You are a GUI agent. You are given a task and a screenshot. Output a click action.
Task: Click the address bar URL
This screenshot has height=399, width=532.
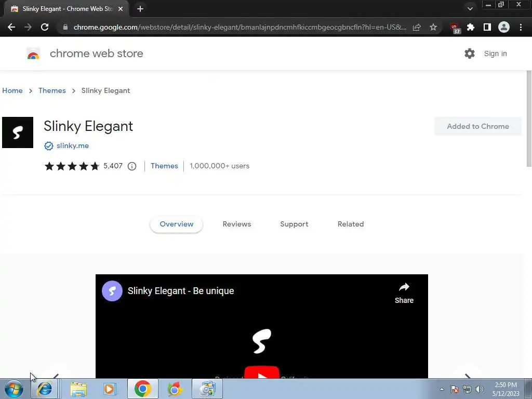coord(240,27)
